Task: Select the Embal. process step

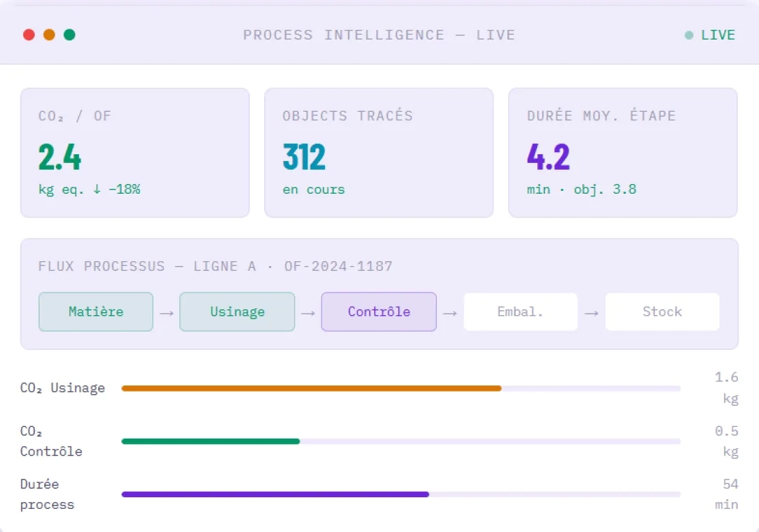Action: [x=520, y=312]
